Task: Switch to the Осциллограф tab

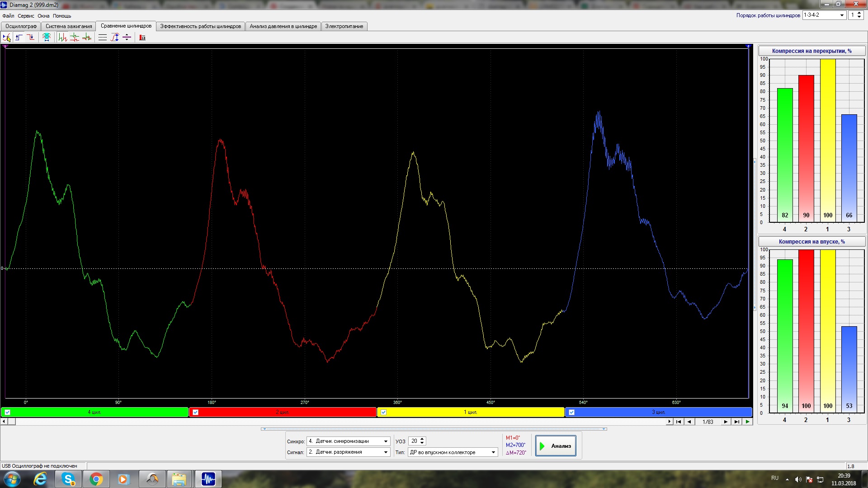Action: [21, 26]
